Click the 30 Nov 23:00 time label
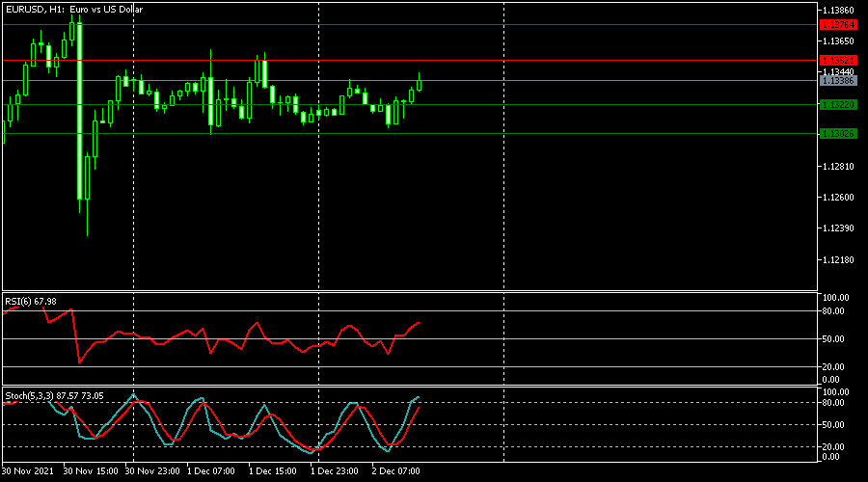This screenshot has height=482, width=868. 152,471
